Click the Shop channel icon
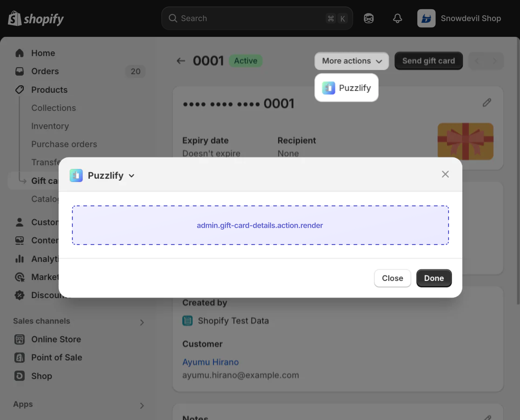Image resolution: width=520 pixels, height=420 pixels. click(x=19, y=376)
